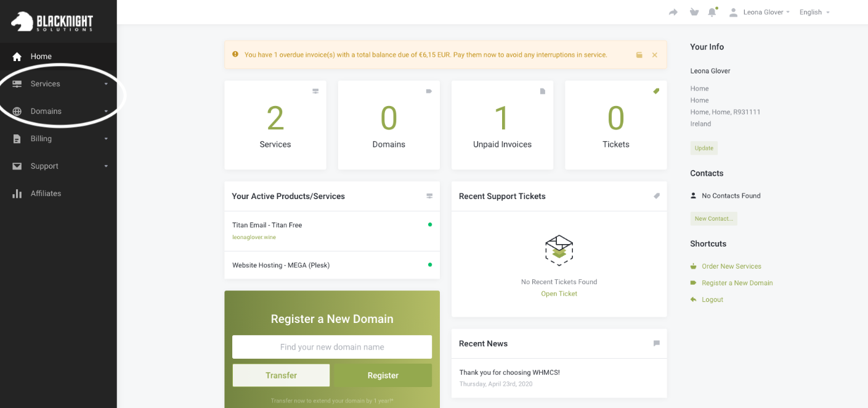This screenshot has width=868, height=408.
Task: Open the shopping basket icon in header
Action: tap(694, 12)
